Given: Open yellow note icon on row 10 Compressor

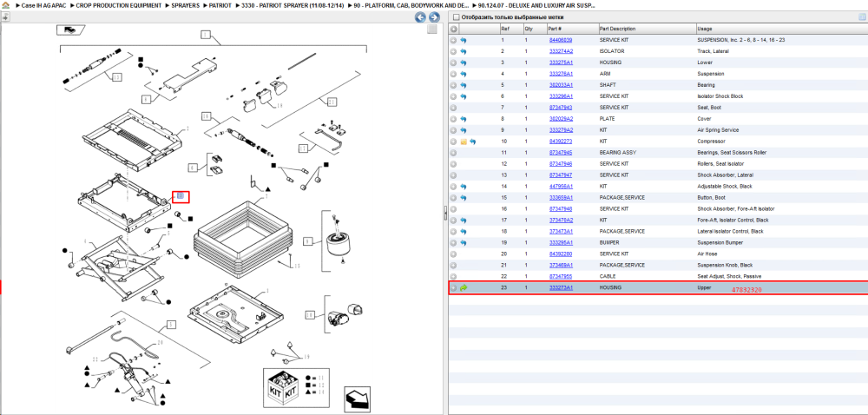Looking at the screenshot, I should (x=464, y=142).
